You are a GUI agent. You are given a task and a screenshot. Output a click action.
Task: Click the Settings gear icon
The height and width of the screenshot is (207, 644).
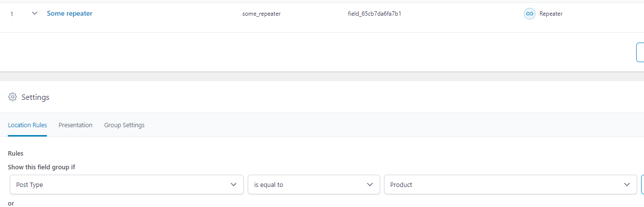point(13,97)
